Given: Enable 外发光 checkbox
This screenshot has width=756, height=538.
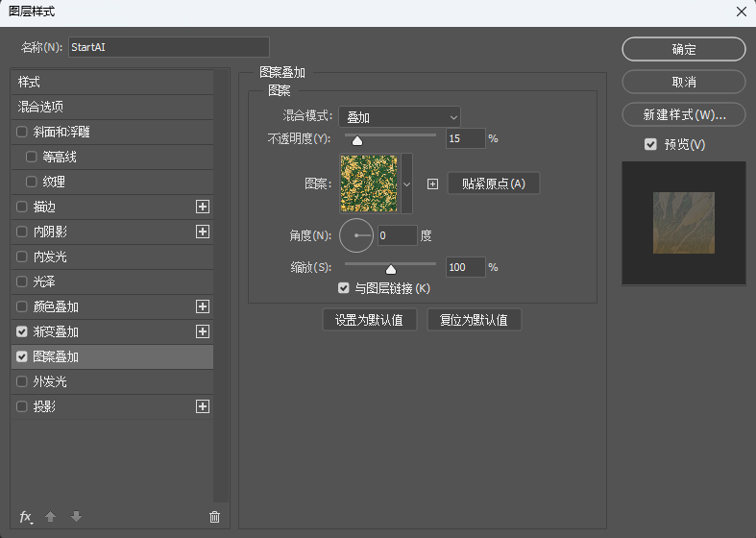Looking at the screenshot, I should pos(22,381).
